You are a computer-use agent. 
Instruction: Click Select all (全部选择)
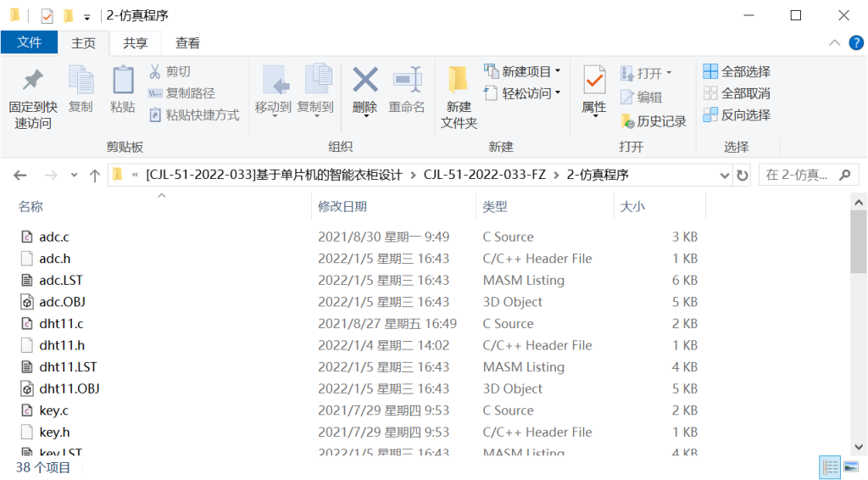737,71
